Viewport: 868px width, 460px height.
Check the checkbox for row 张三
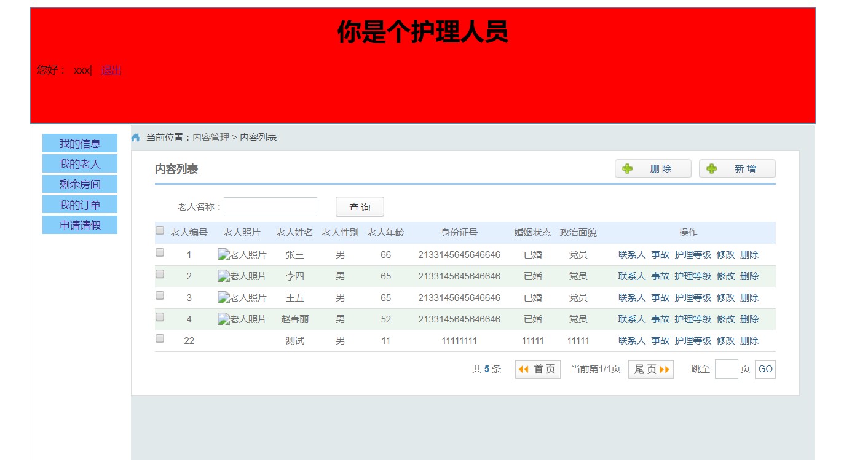coord(160,252)
